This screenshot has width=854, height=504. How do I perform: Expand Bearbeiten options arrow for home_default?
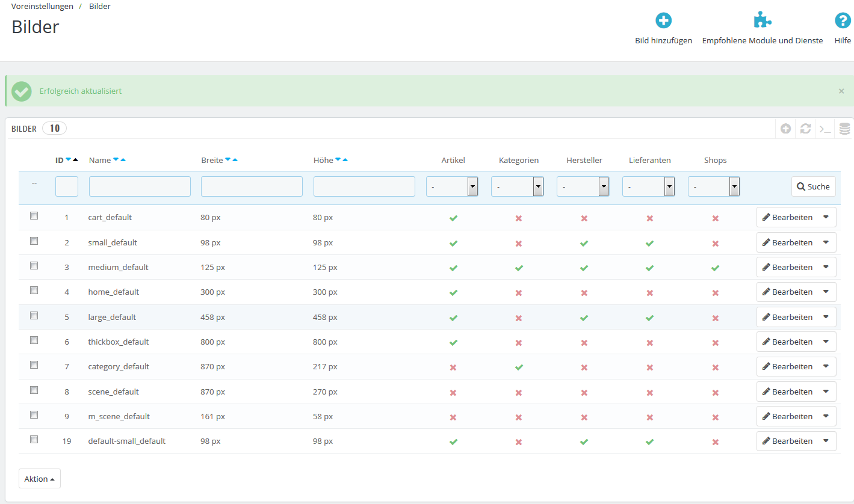(x=826, y=292)
